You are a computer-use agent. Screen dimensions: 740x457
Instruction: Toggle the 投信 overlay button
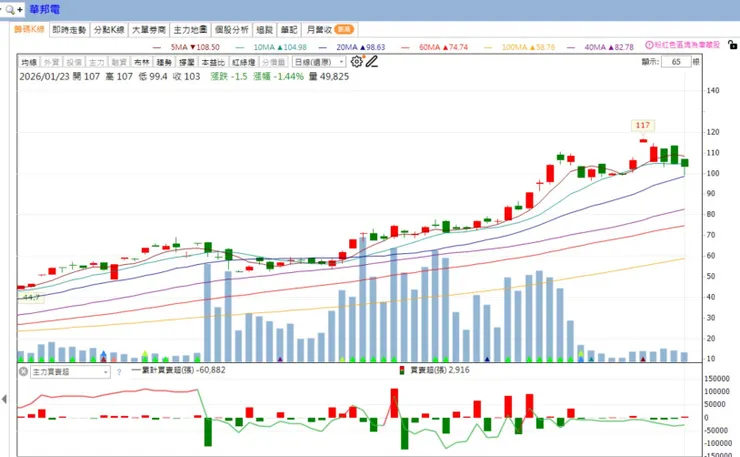[74, 62]
